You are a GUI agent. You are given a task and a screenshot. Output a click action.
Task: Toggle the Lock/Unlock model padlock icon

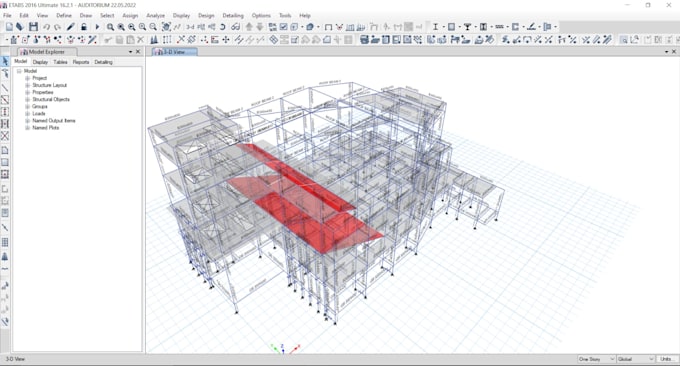coord(84,27)
